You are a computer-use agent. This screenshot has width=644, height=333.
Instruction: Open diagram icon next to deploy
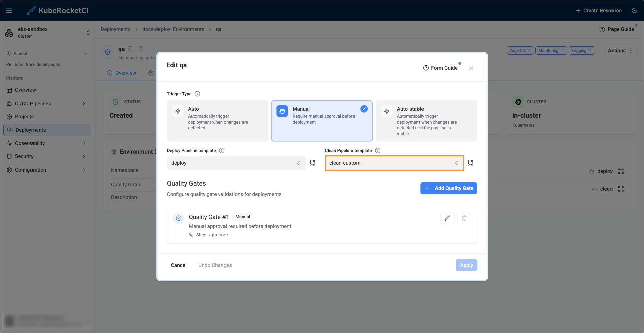[621, 171]
